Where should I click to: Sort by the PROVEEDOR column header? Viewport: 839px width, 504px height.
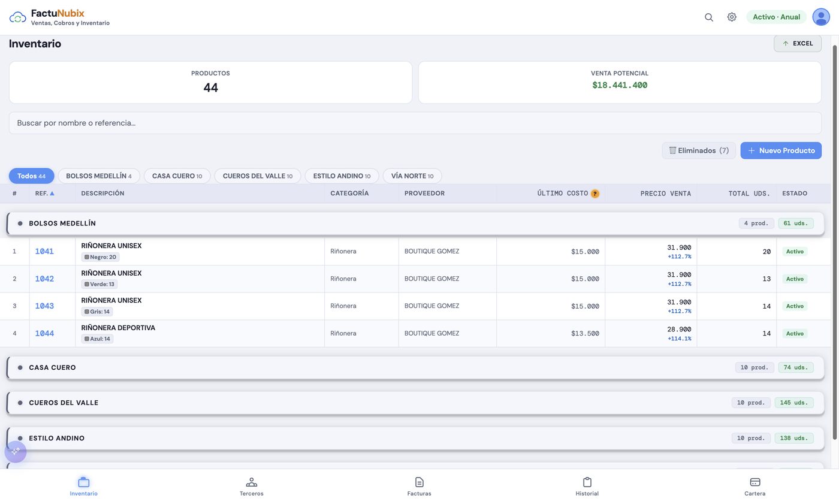[x=424, y=194]
